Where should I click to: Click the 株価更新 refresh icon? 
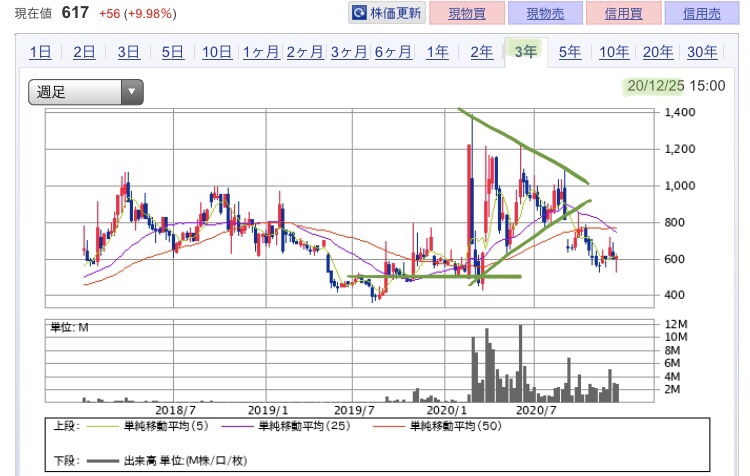point(359,13)
